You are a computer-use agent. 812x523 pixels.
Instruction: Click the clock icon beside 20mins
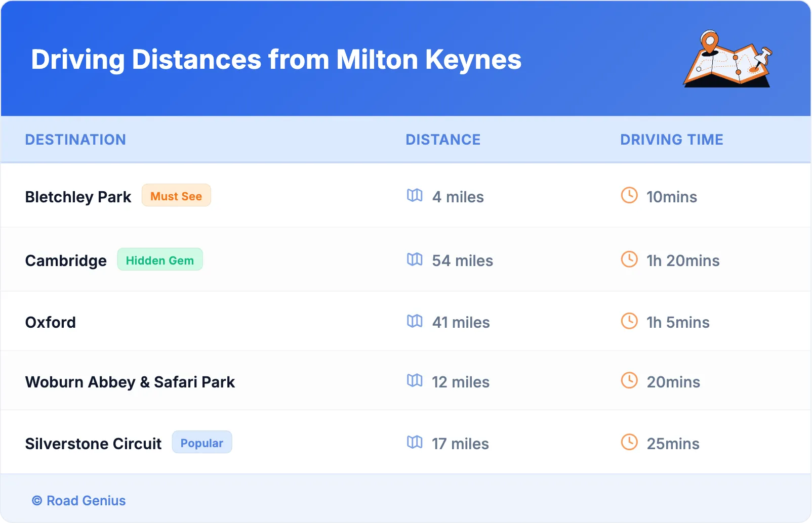point(629,380)
